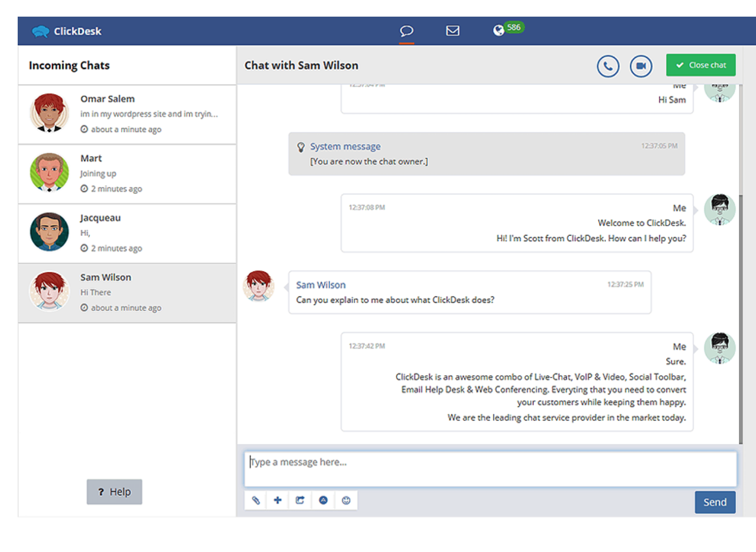
Task: Click 'Hi! I'm Scott from ClickDesk' message line
Action: pyautogui.click(x=591, y=239)
